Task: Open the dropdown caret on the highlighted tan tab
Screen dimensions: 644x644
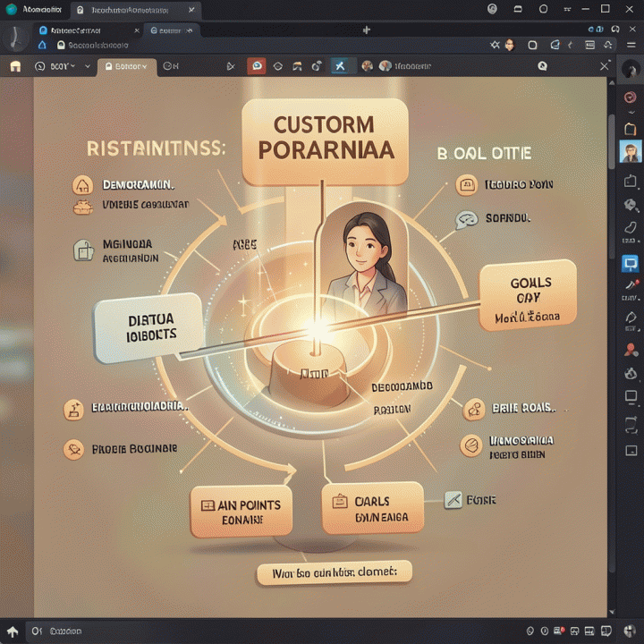Action: click(x=144, y=66)
